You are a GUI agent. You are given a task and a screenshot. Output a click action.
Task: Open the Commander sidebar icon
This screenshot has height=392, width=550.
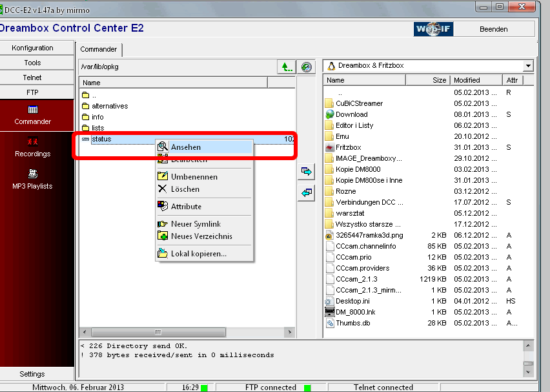click(x=32, y=110)
